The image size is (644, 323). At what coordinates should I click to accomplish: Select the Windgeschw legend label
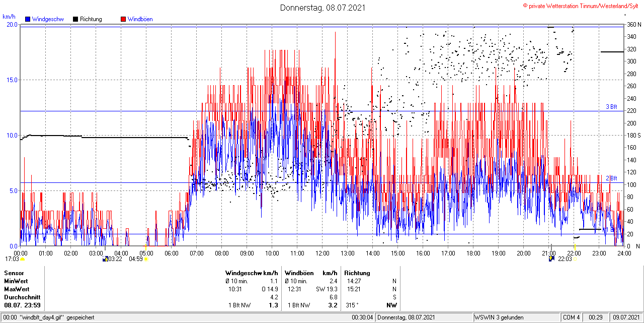click(x=48, y=19)
